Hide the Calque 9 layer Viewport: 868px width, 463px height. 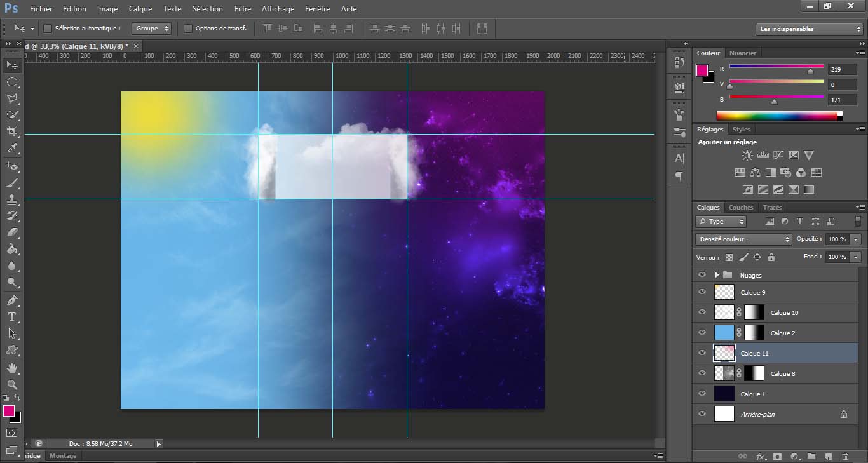click(x=702, y=292)
